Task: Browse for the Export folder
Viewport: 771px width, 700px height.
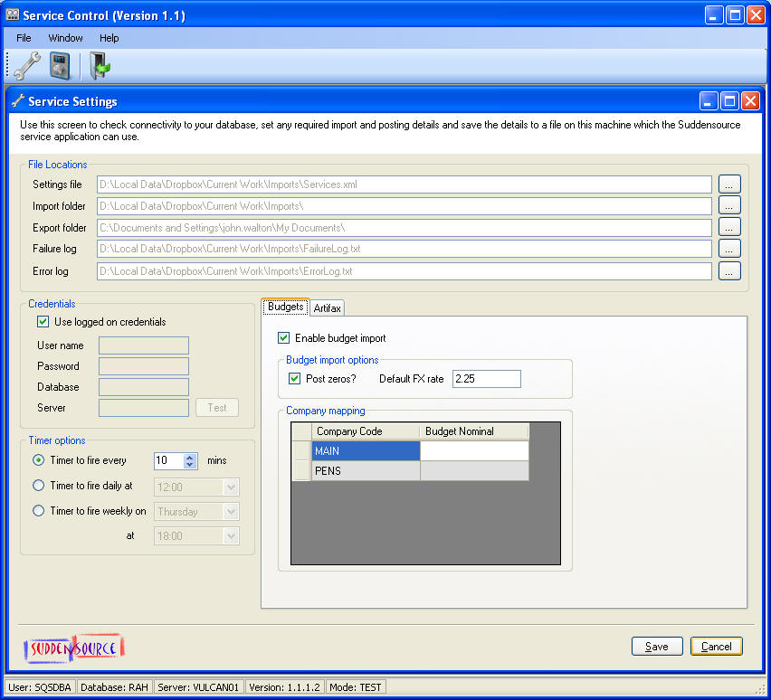Action: tap(729, 227)
